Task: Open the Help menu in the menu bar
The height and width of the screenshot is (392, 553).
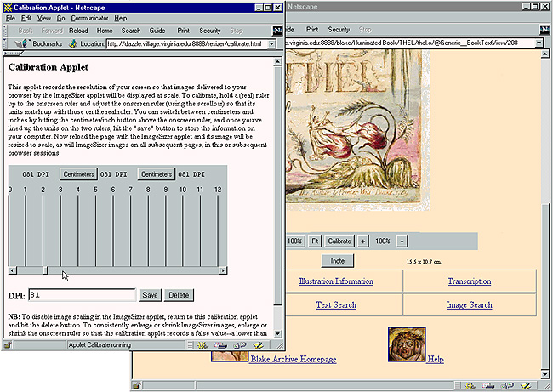Action: [x=121, y=18]
